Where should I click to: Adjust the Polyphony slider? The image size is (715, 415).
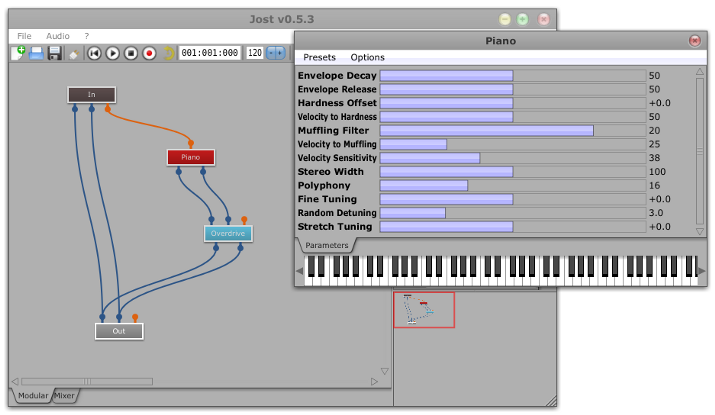coord(513,186)
